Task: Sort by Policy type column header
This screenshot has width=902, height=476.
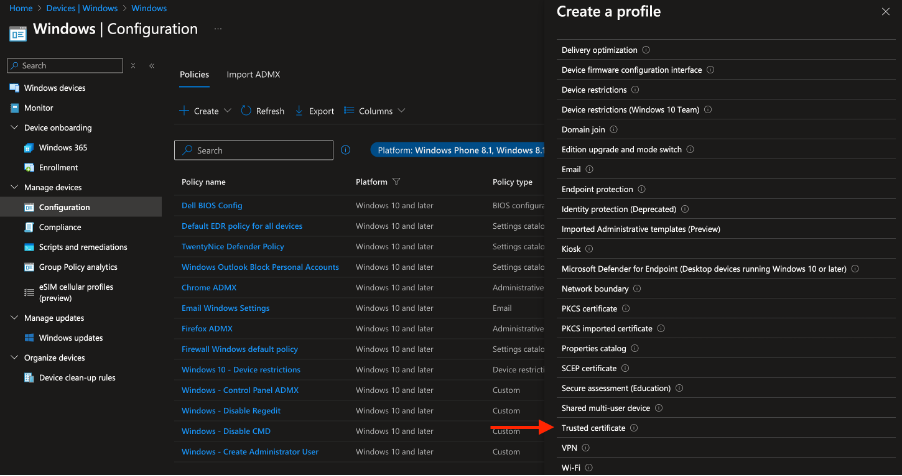Action: tap(512, 182)
